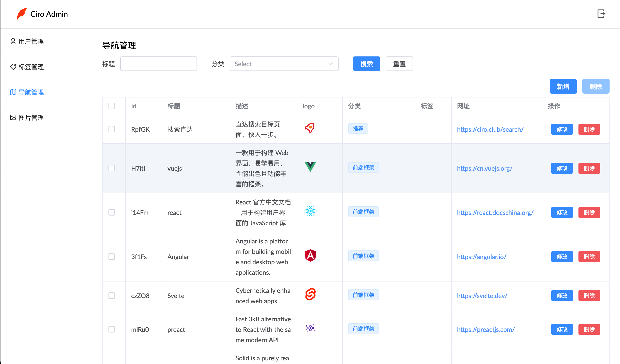
Task: Open the https://cn.vuejs.org/ link
Action: pos(485,168)
